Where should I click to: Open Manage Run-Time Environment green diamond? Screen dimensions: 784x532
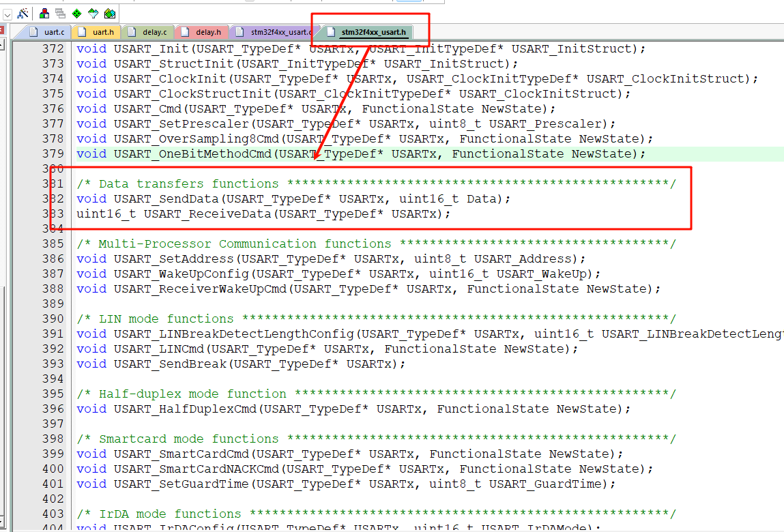[77, 14]
